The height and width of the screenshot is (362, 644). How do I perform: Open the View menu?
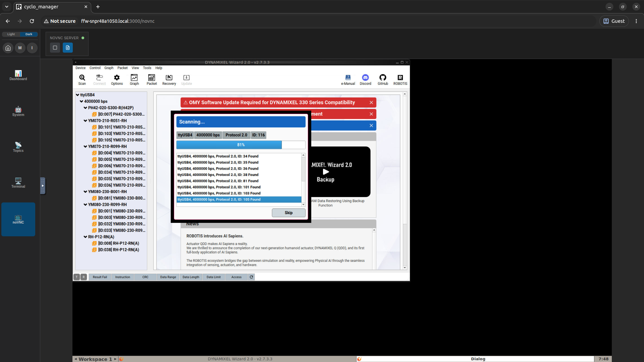pyautogui.click(x=135, y=68)
